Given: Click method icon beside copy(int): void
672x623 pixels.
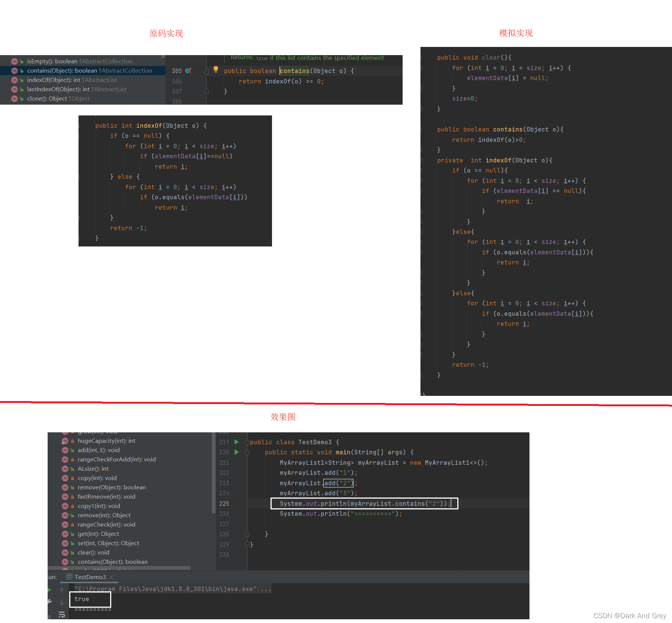Looking at the screenshot, I should [65, 478].
